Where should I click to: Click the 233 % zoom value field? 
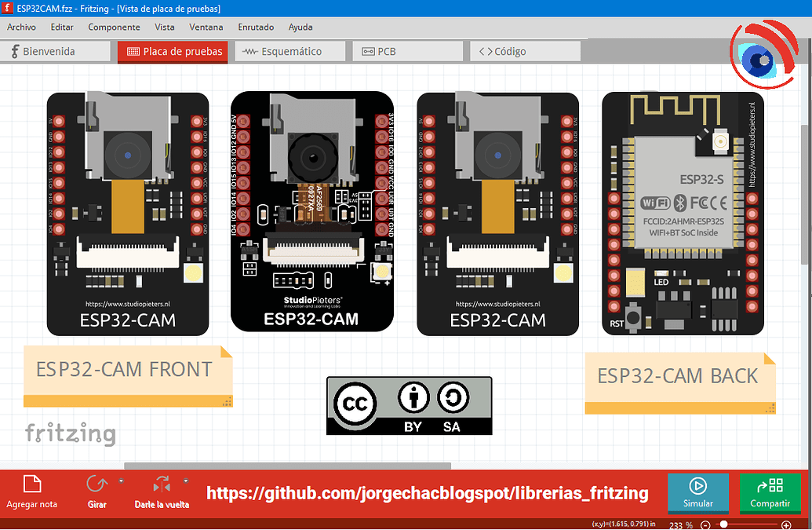pos(681,525)
